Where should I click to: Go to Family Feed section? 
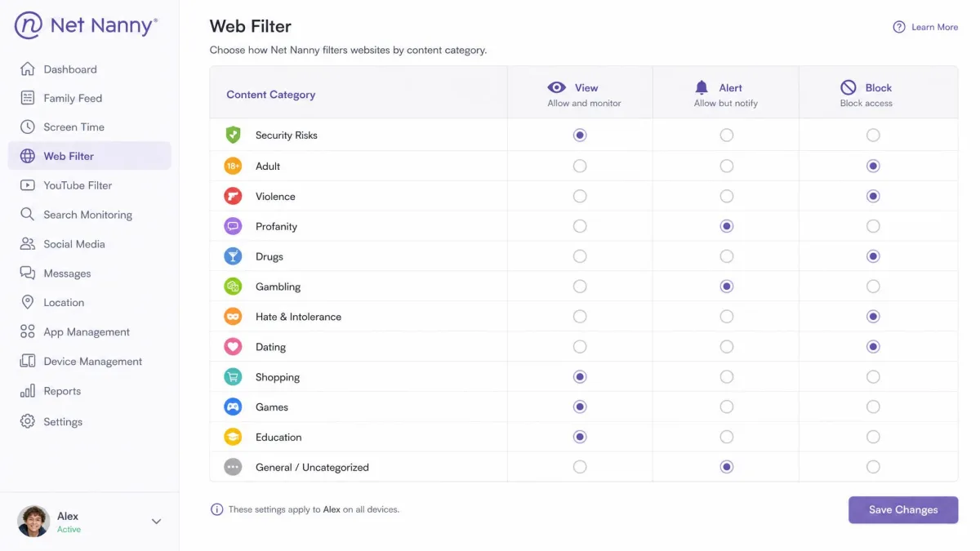click(90, 98)
